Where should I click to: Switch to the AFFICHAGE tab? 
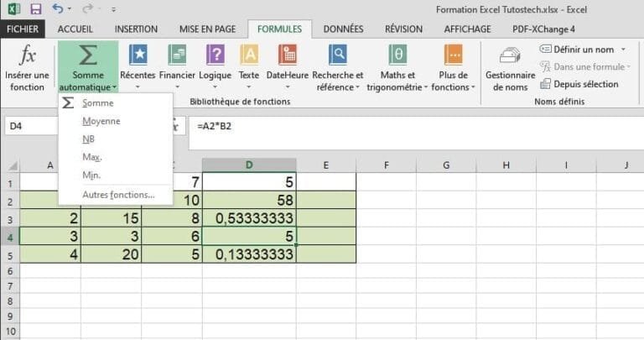tap(467, 29)
